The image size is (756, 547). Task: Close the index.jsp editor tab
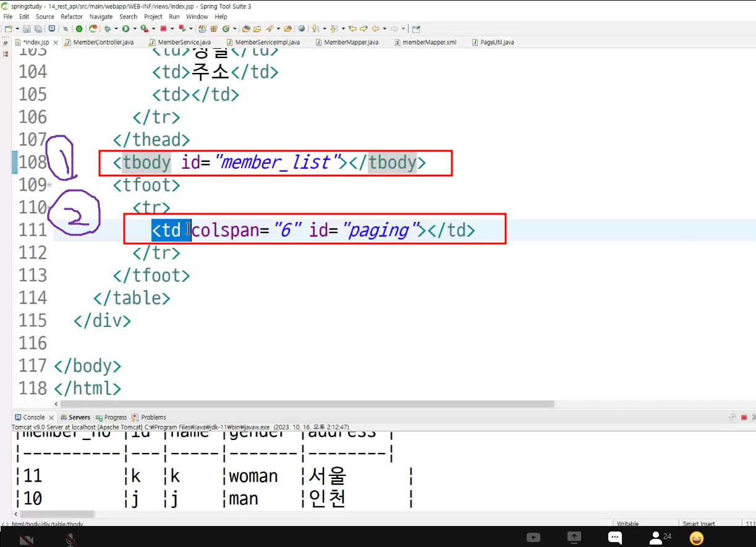[56, 42]
